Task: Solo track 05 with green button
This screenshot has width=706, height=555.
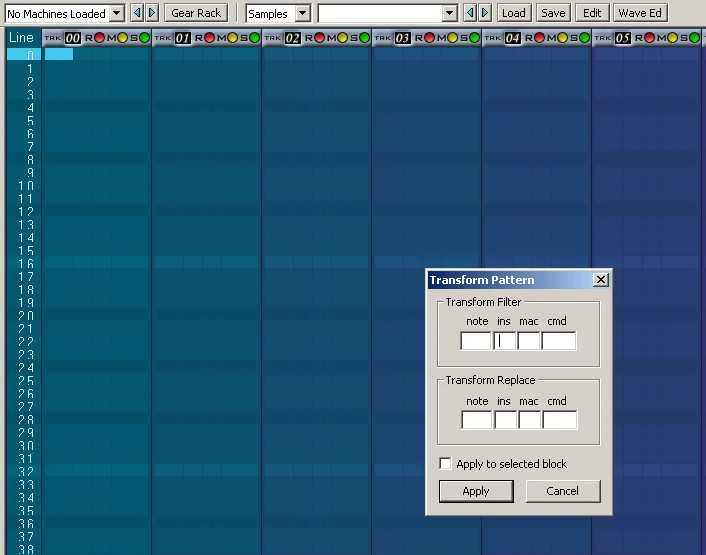Action: point(695,38)
